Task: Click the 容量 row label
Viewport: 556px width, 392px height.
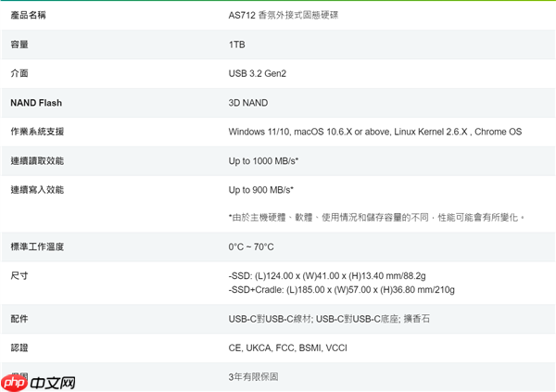Action: pyautogui.click(x=19, y=44)
